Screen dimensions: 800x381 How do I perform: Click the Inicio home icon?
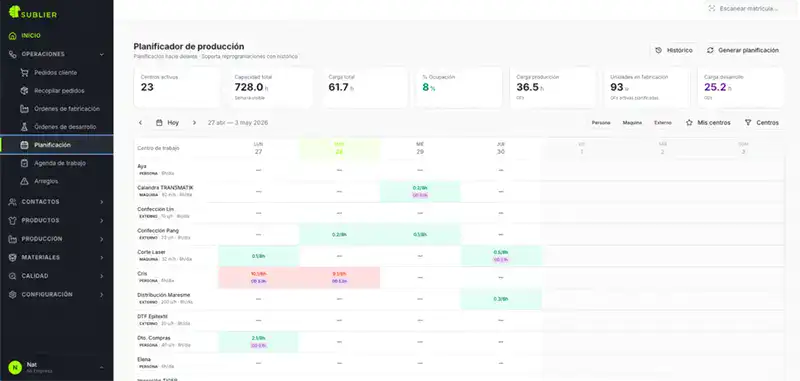pyautogui.click(x=13, y=36)
